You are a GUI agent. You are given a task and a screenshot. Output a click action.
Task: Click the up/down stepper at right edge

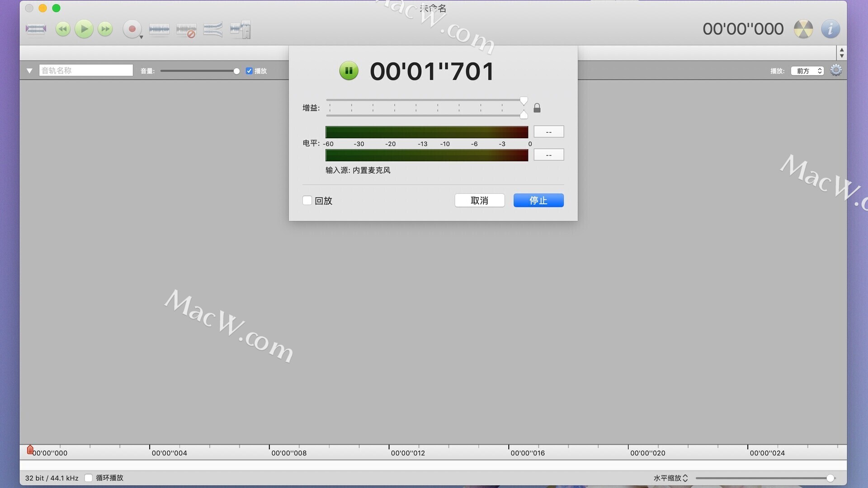[841, 52]
